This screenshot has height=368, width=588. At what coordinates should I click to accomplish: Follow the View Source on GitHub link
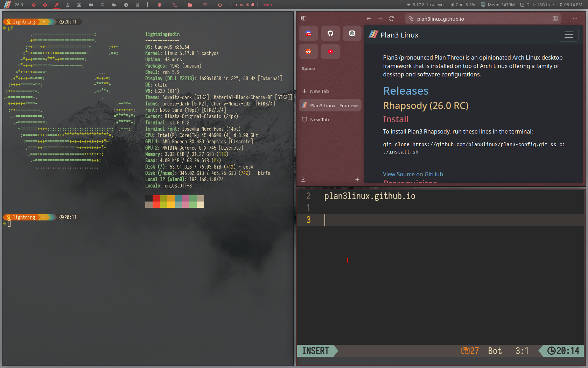click(413, 174)
